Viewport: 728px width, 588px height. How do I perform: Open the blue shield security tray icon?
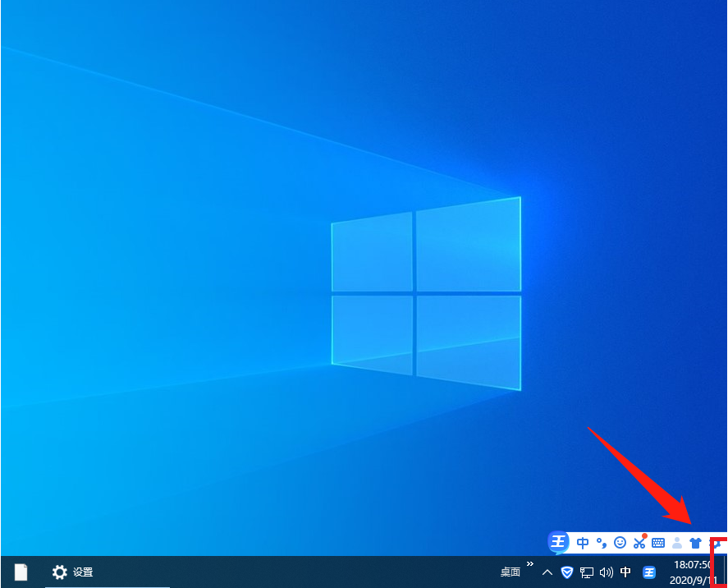(x=567, y=572)
